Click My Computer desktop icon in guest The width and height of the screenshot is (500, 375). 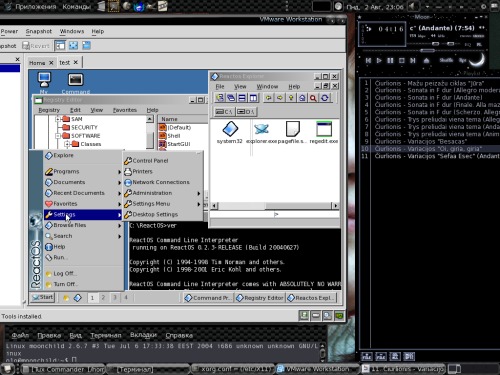point(44,83)
